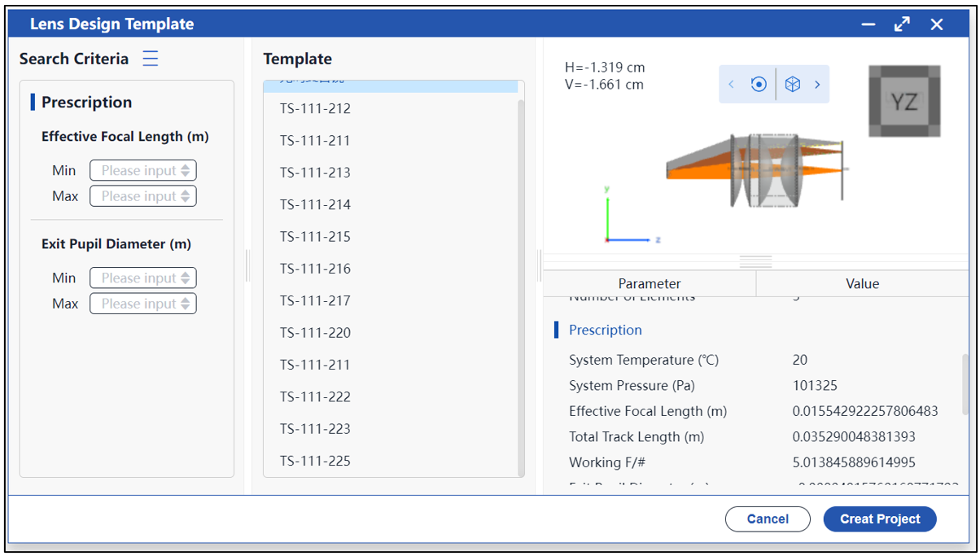Minimize the Lens Design Template dialog
Image resolution: width=980 pixels, height=556 pixels.
click(868, 24)
